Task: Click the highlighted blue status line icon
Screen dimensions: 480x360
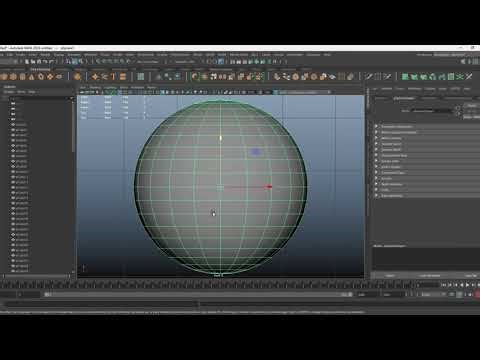Action: pos(221,62)
